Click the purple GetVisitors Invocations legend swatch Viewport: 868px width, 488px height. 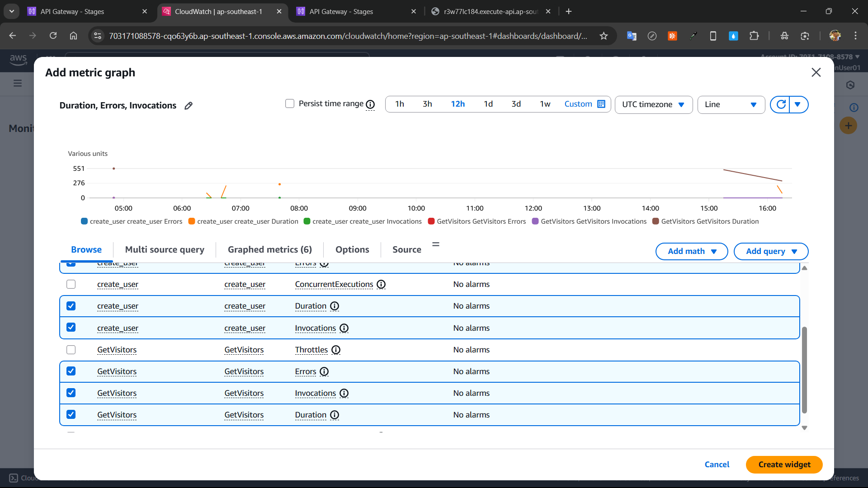click(x=535, y=221)
